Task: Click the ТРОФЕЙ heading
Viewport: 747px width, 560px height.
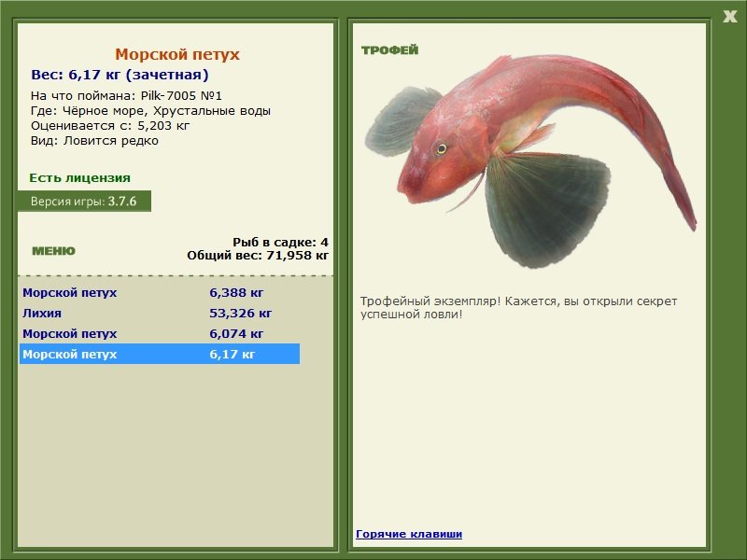Action: click(389, 50)
